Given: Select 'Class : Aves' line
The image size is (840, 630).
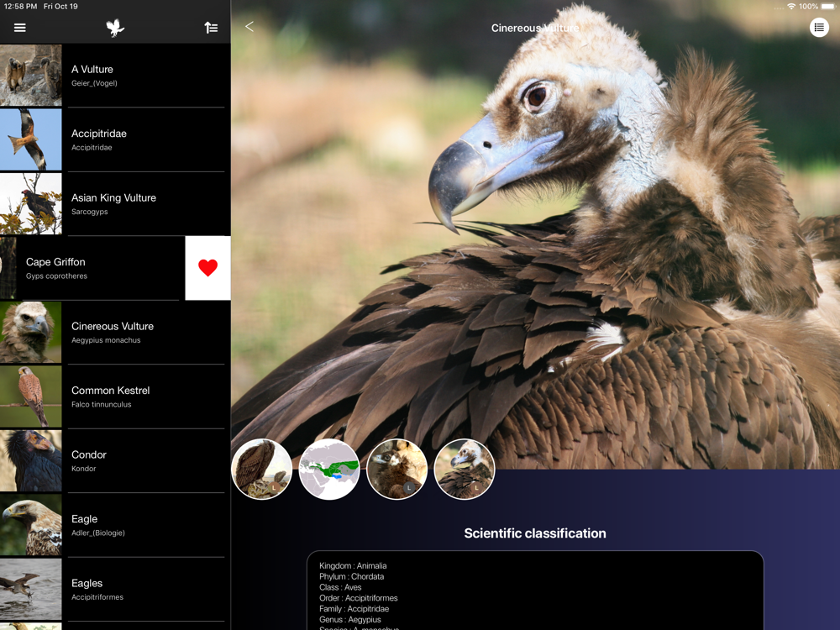Looking at the screenshot, I should [x=340, y=587].
